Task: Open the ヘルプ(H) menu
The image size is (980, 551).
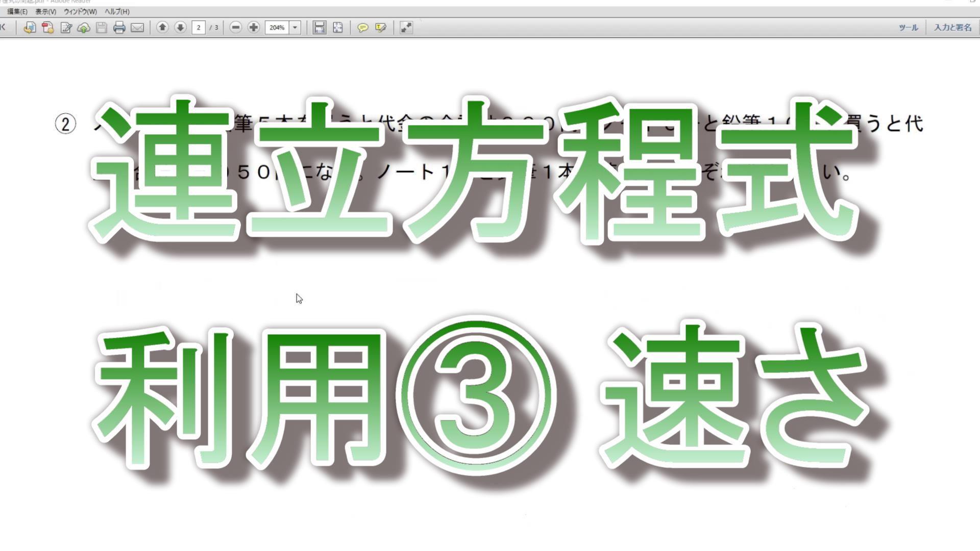Action: point(117,11)
